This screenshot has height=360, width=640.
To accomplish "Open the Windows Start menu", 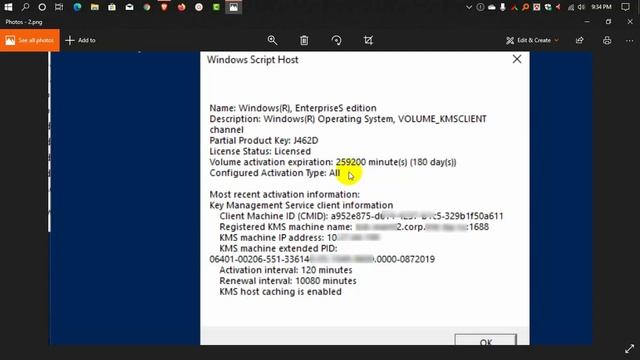I will [8, 7].
